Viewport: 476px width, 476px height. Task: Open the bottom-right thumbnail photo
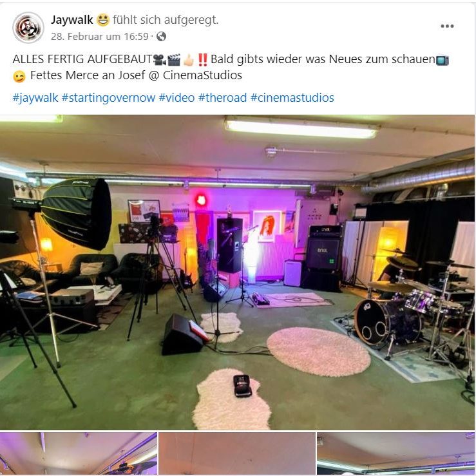pos(396,454)
